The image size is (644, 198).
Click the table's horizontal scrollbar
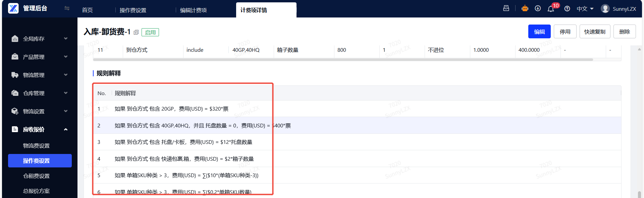pos(343,60)
